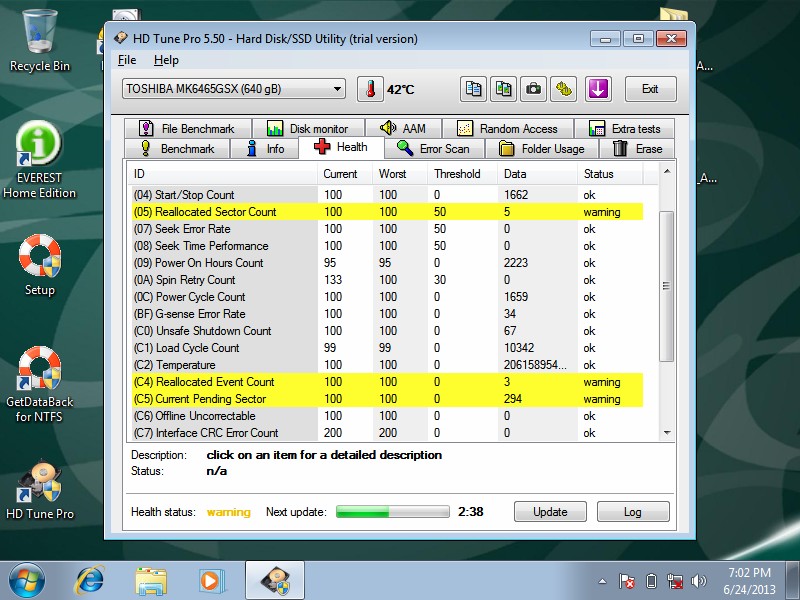800x600 pixels.
Task: Click the camera save screenshot icon
Action: 533,89
